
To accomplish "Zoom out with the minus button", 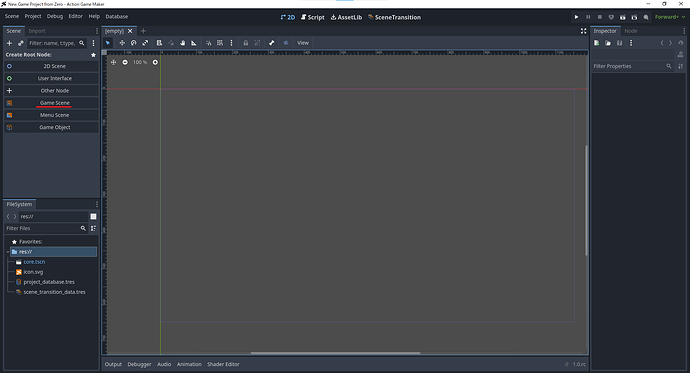I will tap(125, 62).
